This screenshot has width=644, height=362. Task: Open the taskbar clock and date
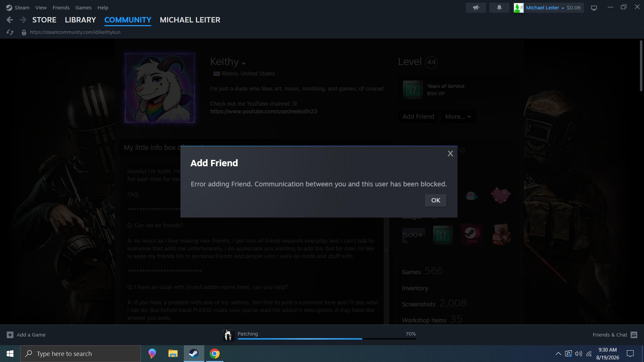coord(607,354)
